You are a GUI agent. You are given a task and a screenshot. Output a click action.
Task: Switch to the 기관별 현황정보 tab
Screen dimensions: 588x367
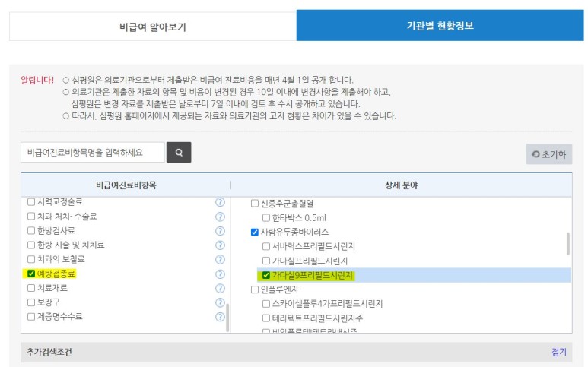[x=440, y=26]
